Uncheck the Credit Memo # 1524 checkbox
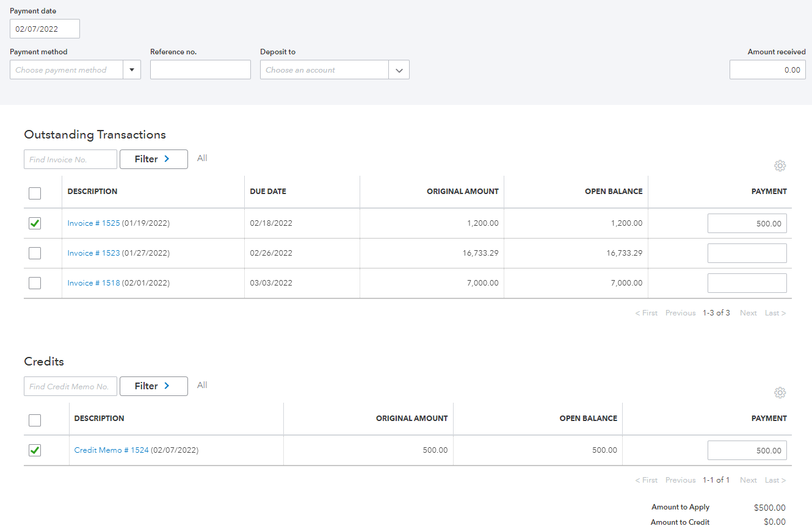This screenshot has width=812, height=529. coord(35,450)
